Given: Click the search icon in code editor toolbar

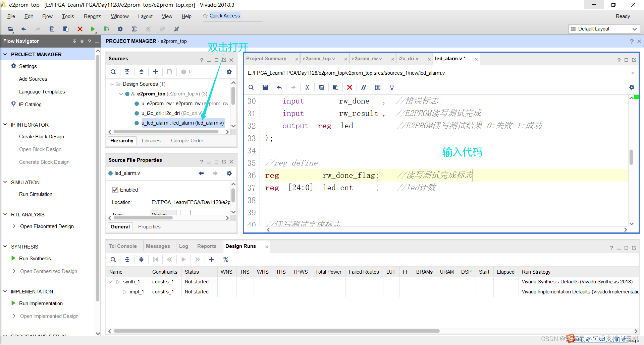Looking at the screenshot, I should (251, 87).
